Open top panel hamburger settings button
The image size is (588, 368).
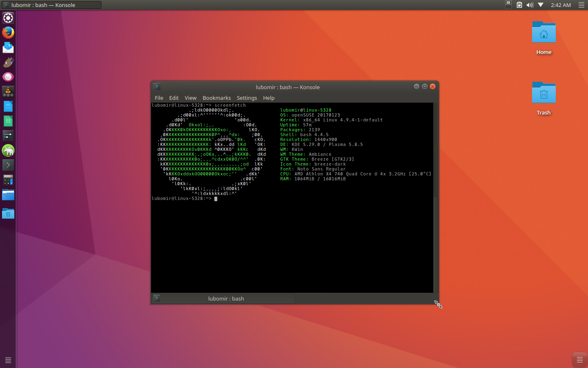pyautogui.click(x=581, y=5)
